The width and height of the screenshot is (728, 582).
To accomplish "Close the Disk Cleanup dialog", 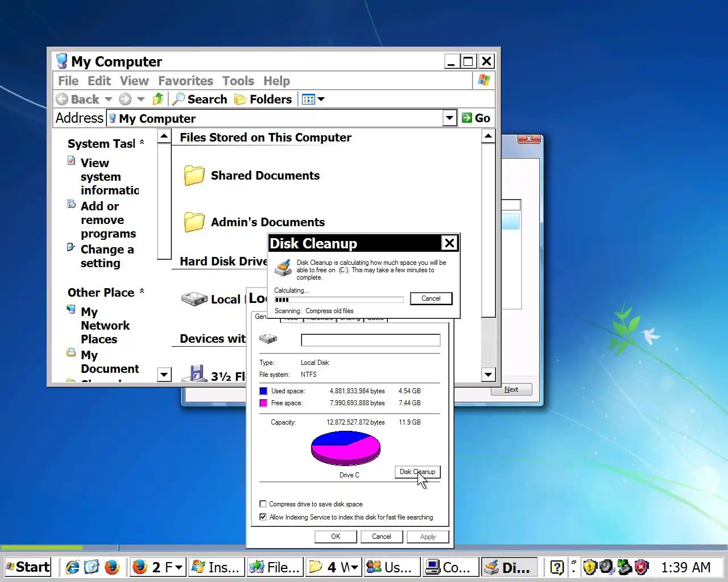I will point(449,243).
